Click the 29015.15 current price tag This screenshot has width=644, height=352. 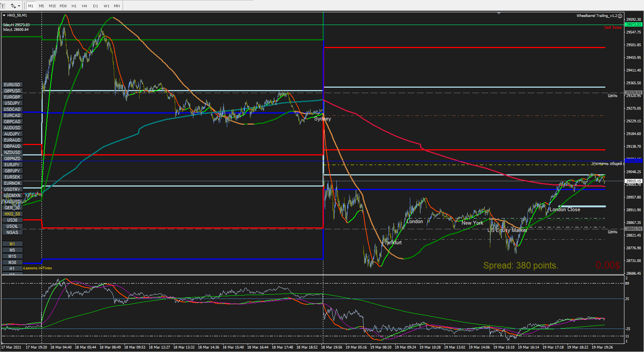634,181
